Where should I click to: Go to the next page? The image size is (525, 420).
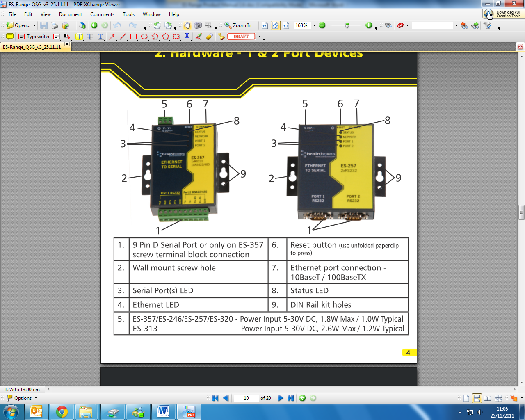click(280, 397)
